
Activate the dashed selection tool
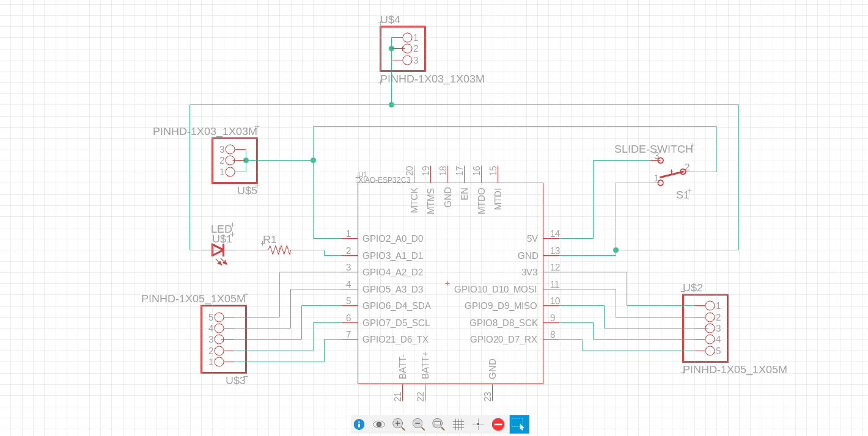520,424
